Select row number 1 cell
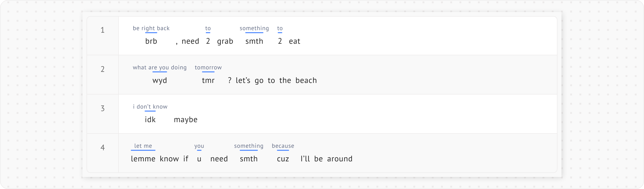Viewport: 644px width, 189px height. [103, 30]
